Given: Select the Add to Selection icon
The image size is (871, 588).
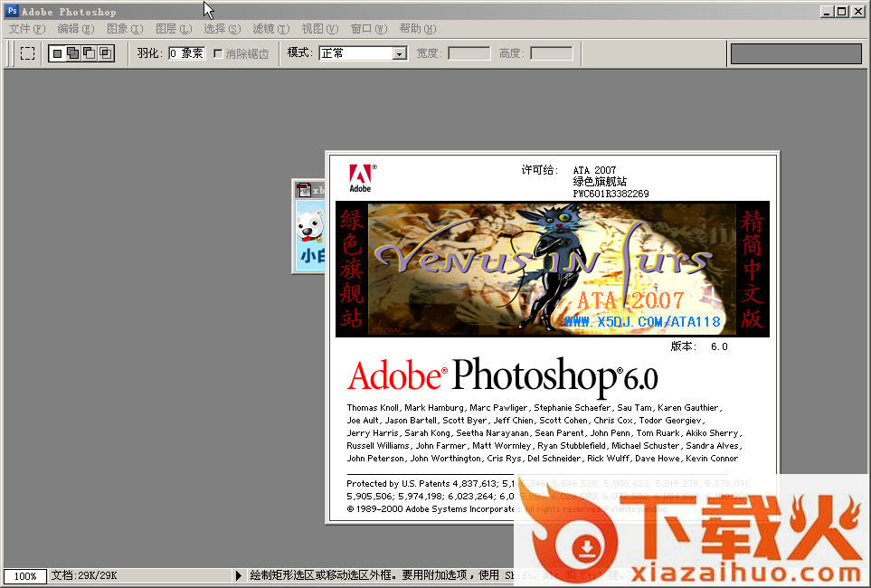Looking at the screenshot, I should [x=72, y=53].
